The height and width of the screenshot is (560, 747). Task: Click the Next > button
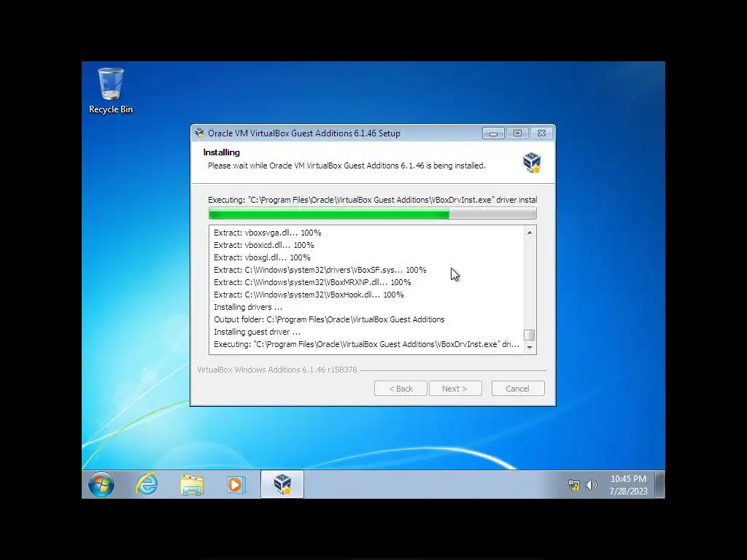[455, 389]
